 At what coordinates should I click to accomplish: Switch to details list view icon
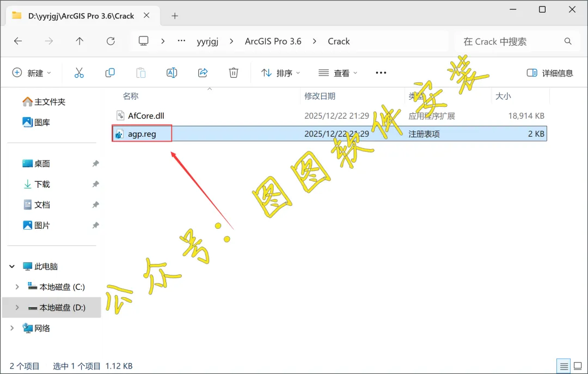563,366
